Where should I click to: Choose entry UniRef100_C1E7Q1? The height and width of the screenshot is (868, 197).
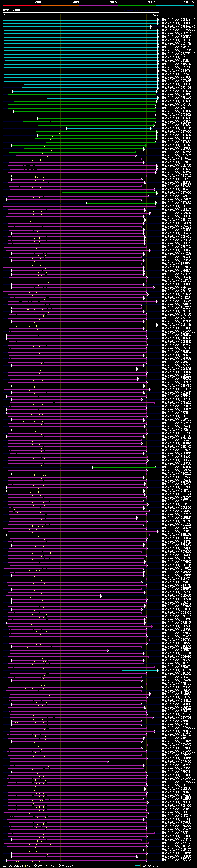pyautogui.click(x=177, y=165)
